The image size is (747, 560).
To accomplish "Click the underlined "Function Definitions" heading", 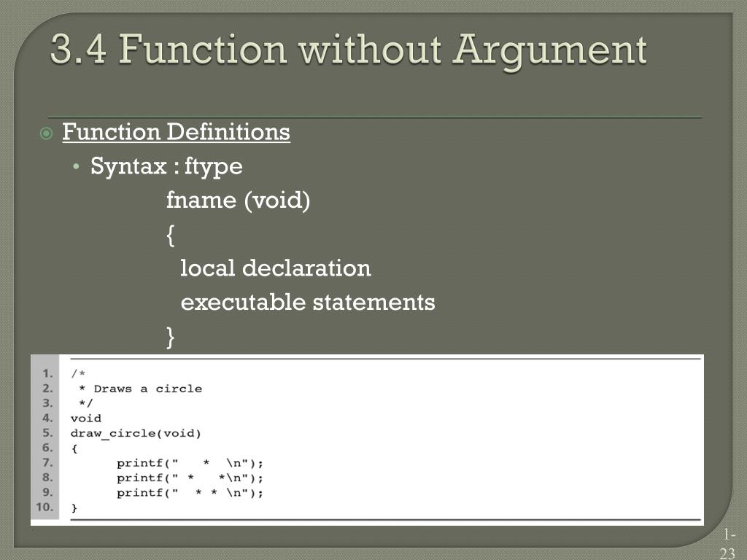I will pyautogui.click(x=176, y=132).
